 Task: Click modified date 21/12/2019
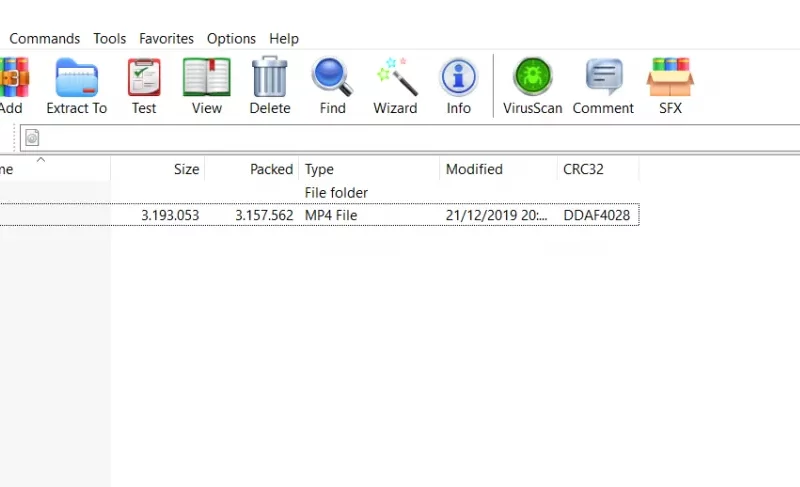(x=496, y=215)
